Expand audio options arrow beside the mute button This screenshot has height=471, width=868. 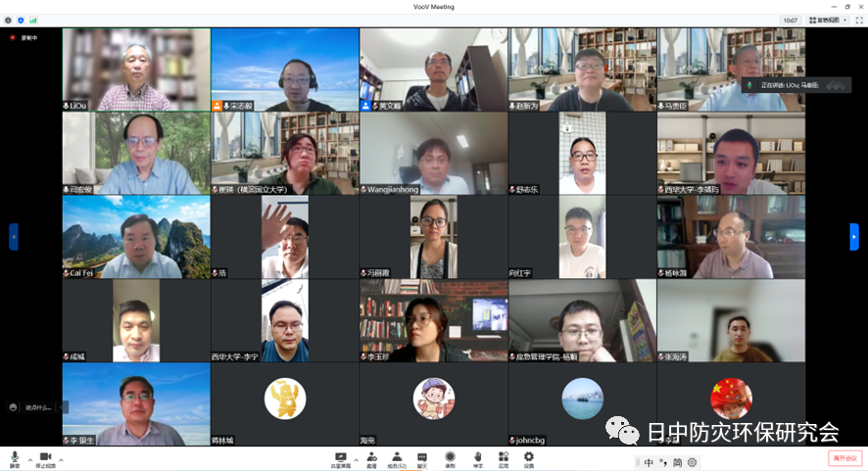[x=28, y=458]
